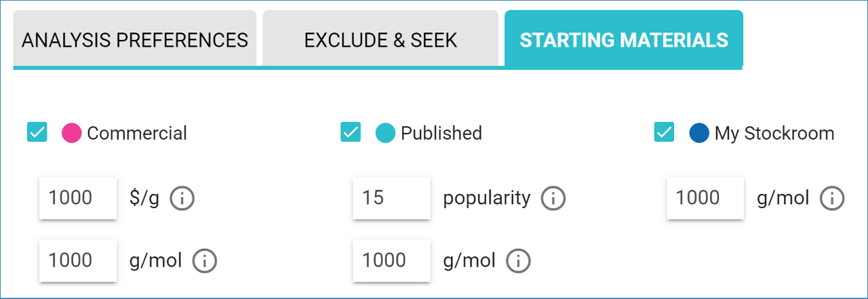Switch to Analysis Preferences tab

[135, 39]
